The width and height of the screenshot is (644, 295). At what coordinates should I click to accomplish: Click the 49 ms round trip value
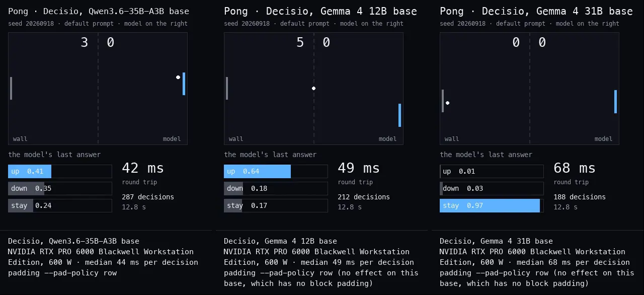point(359,168)
